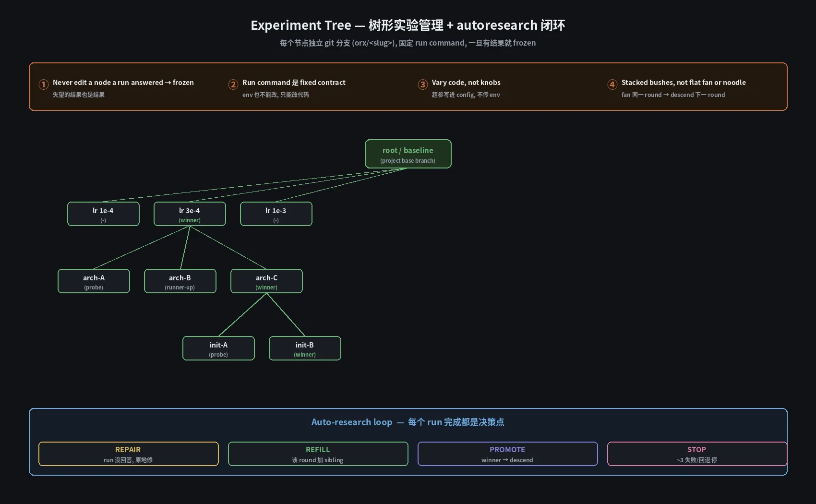This screenshot has height=504, width=816.
Task: Click 'Stacked bushes, not flat fan or noodle'
Action: [684, 83]
